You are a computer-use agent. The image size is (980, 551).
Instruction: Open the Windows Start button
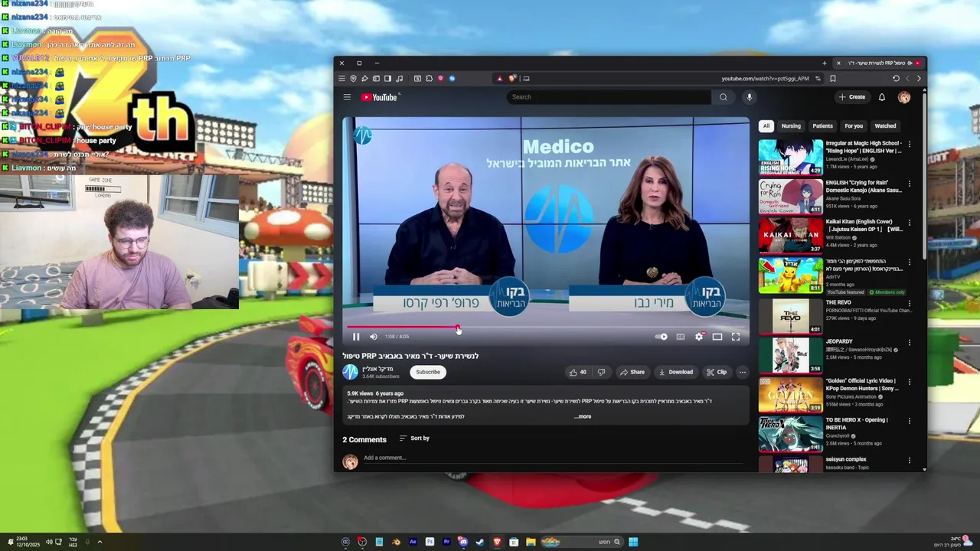(633, 542)
